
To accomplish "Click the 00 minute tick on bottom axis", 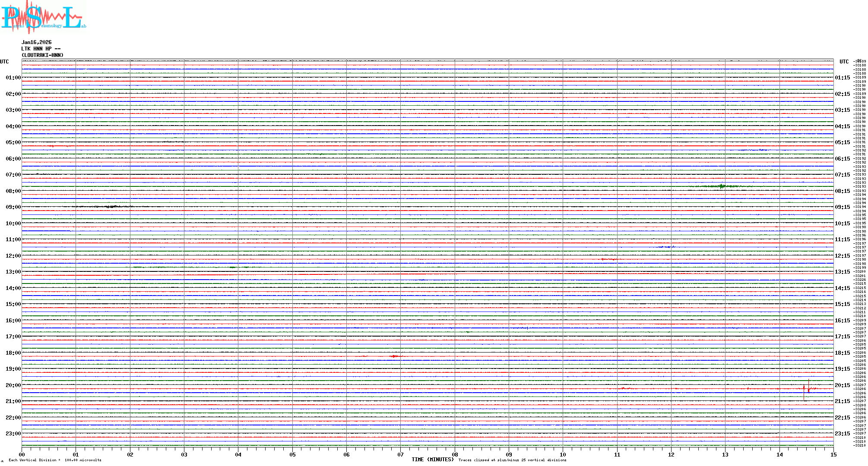I will click(22, 454).
